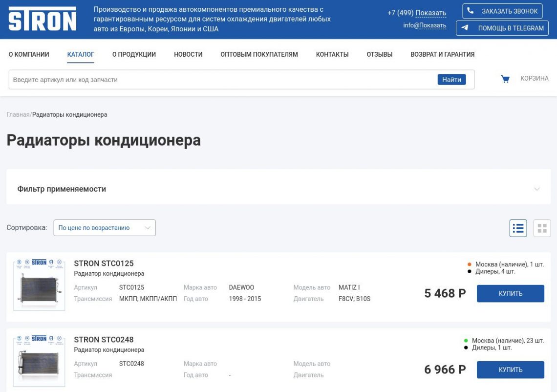The image size is (557, 392).
Task: Reveal the hidden phone number Показать
Action: (430, 13)
